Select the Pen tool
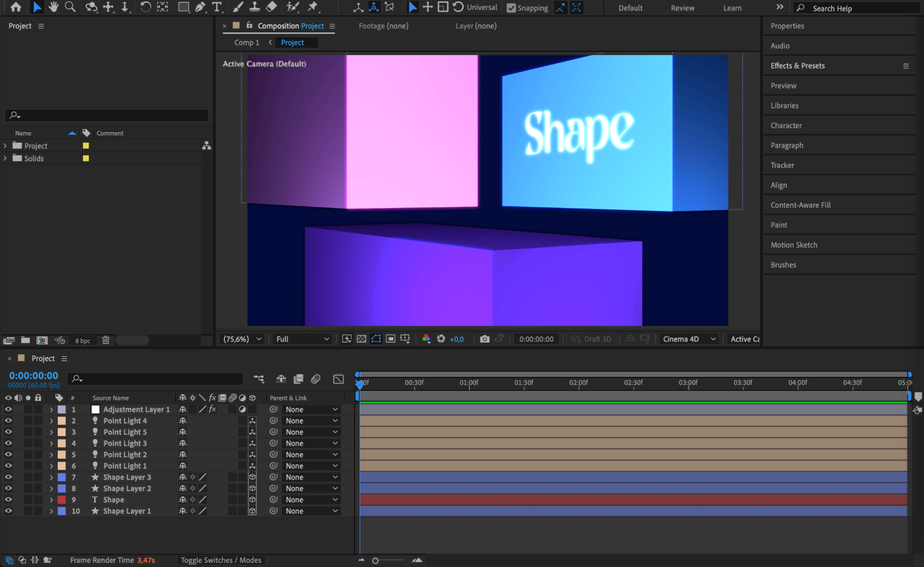The height and width of the screenshot is (567, 924). click(200, 7)
